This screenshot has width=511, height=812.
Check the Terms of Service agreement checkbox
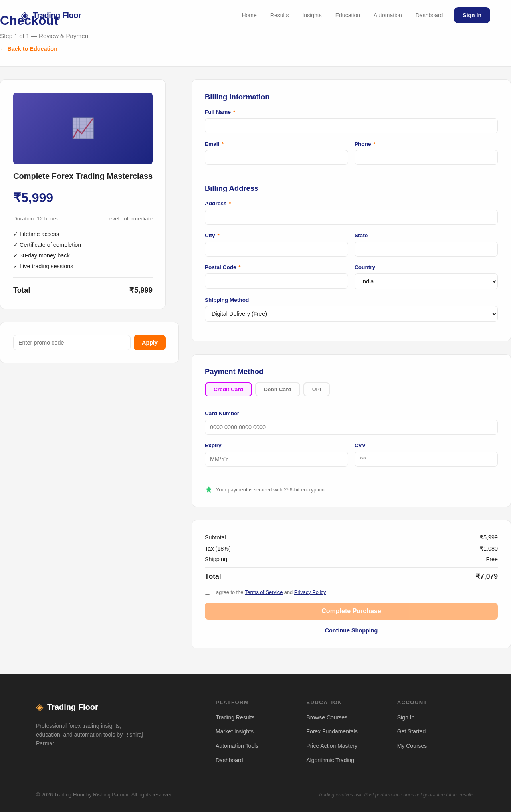pos(208,592)
